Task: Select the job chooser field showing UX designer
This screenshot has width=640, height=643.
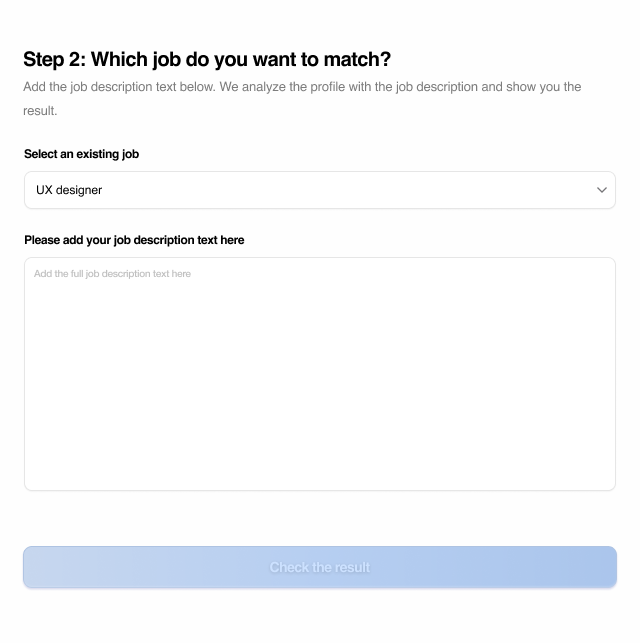Action: tap(319, 190)
